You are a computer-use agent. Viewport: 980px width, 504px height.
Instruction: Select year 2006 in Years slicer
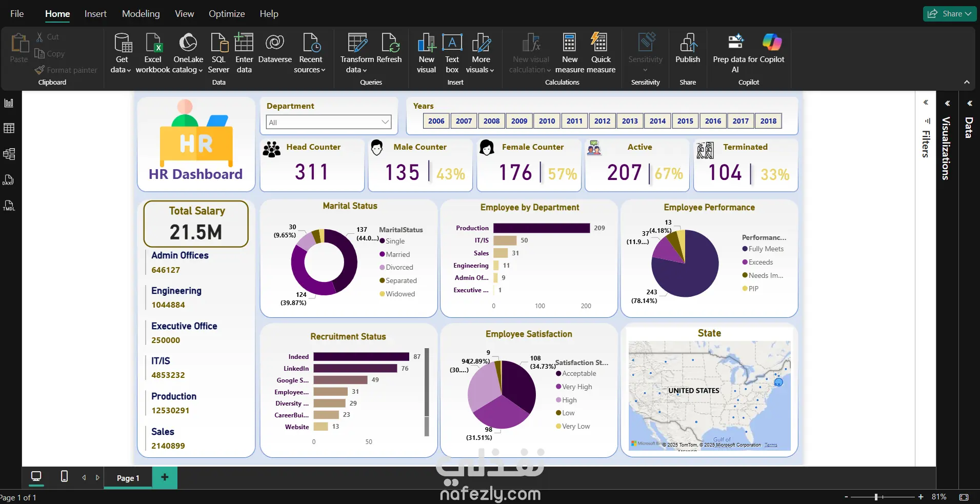click(436, 121)
